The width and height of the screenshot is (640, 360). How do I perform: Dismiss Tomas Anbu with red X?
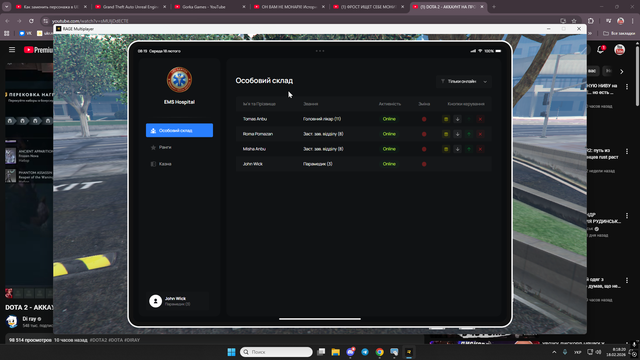pyautogui.click(x=480, y=119)
